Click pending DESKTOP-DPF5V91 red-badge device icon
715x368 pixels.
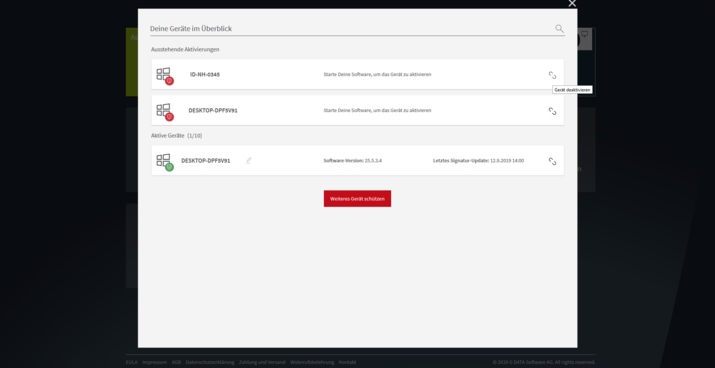tap(165, 112)
